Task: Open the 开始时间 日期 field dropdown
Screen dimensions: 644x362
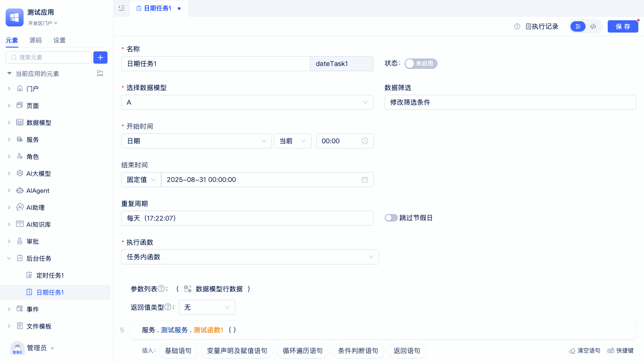Action: click(197, 141)
